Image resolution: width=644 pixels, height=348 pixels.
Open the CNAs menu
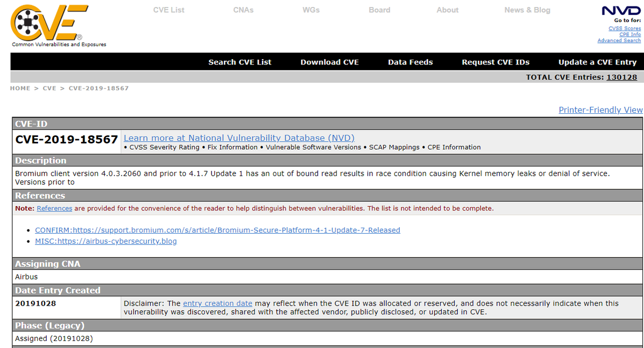point(243,10)
